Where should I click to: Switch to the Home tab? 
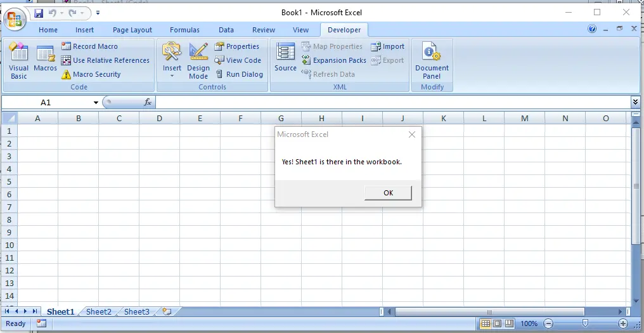(x=48, y=30)
